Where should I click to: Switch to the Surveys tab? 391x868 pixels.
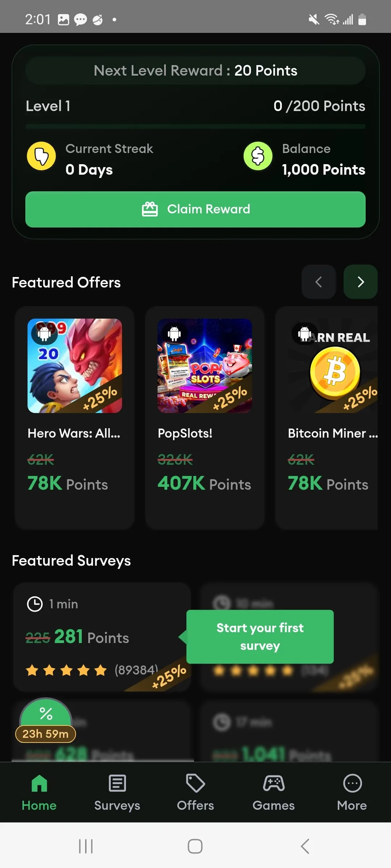(x=117, y=792)
